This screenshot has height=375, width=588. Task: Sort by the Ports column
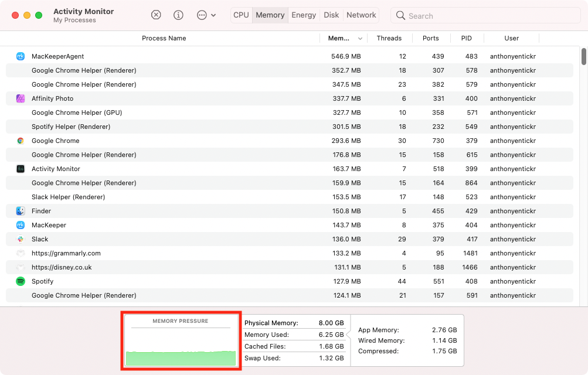pos(430,38)
